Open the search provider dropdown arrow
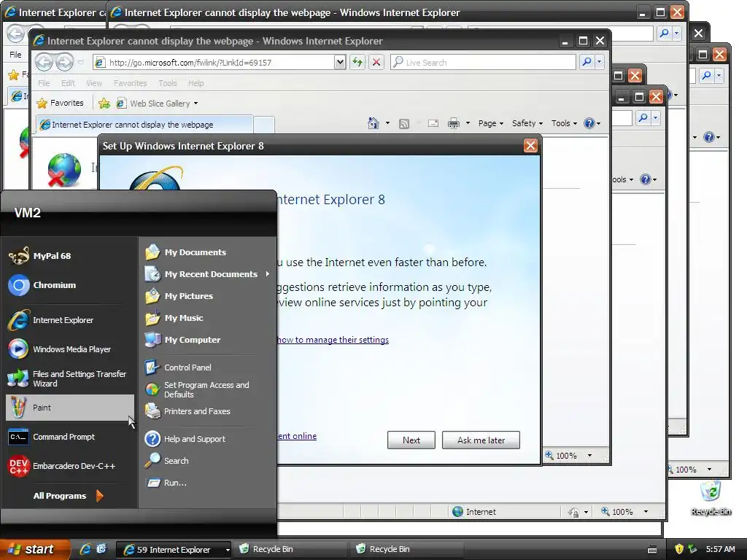 point(600,62)
